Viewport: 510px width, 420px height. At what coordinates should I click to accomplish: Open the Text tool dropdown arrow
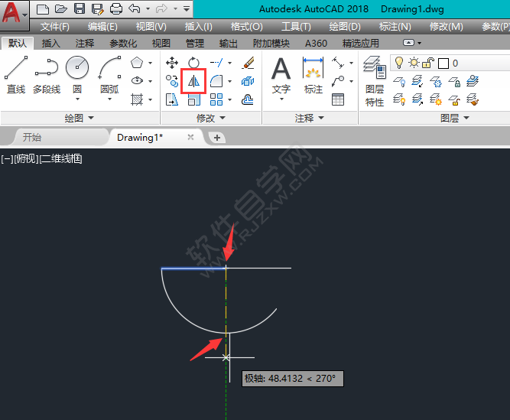pos(281,99)
